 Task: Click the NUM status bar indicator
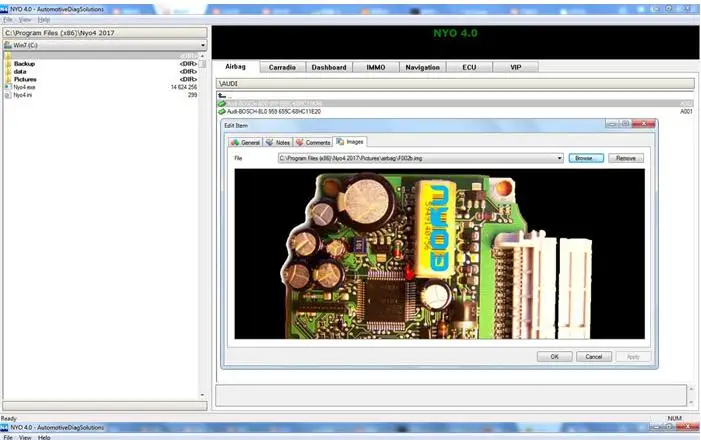pyautogui.click(x=675, y=419)
